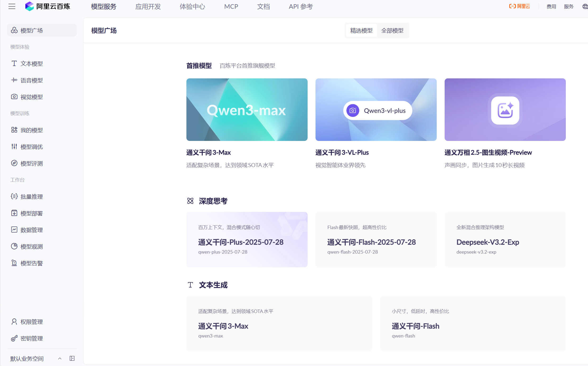This screenshot has height=366, width=588.
Task: Keep 精选模型 filter selected
Action: (361, 30)
